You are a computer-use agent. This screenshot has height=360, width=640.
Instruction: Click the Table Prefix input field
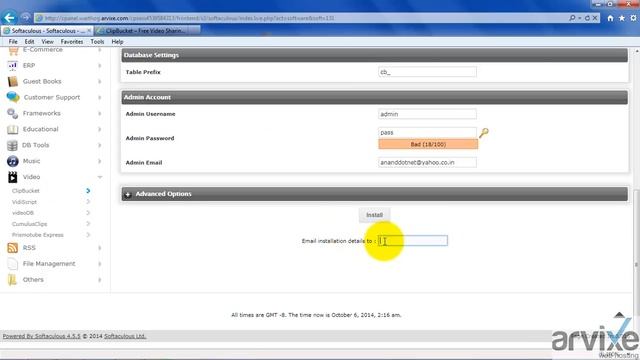427,72
